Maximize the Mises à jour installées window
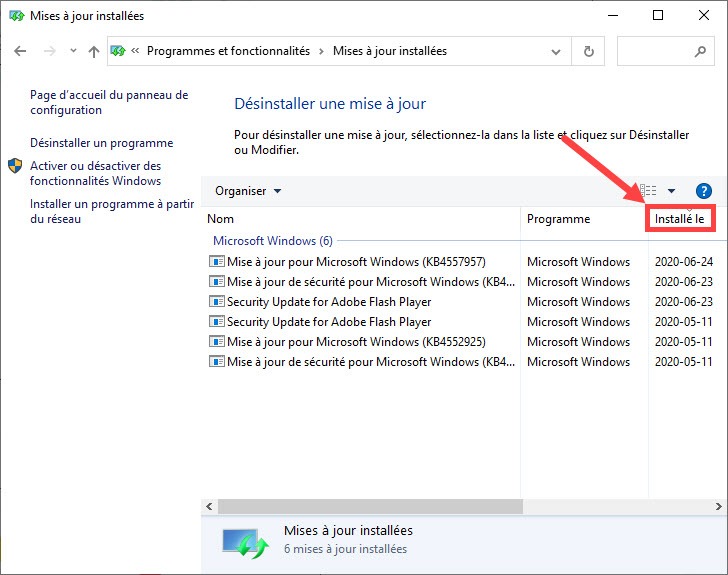Image resolution: width=728 pixels, height=575 pixels. [657, 15]
